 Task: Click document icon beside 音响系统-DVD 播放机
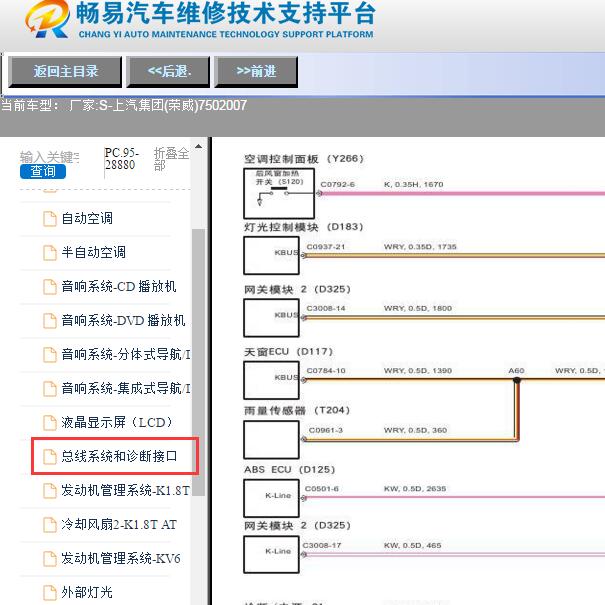(49, 321)
